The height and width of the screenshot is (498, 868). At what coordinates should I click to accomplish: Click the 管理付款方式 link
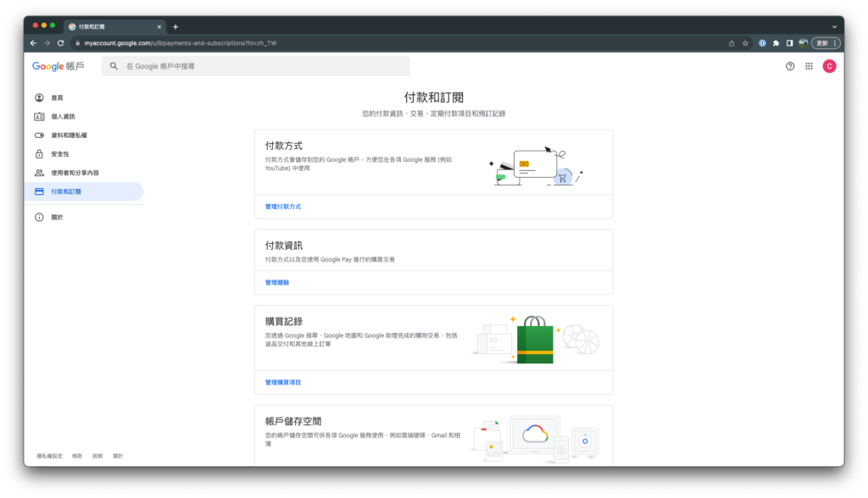pos(283,207)
